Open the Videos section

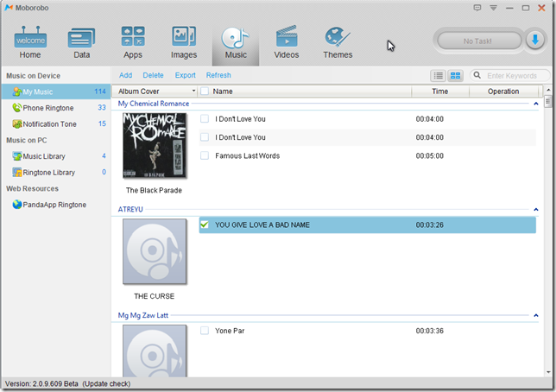286,43
